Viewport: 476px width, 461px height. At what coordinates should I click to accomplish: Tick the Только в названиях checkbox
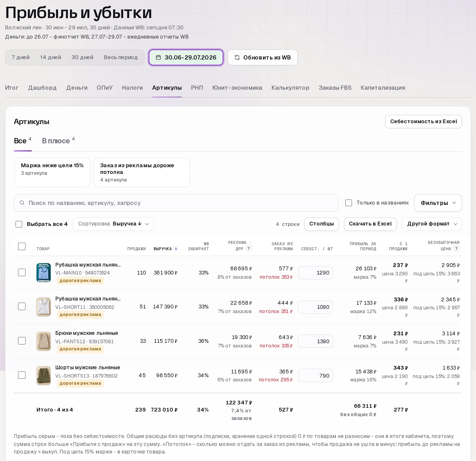348,203
